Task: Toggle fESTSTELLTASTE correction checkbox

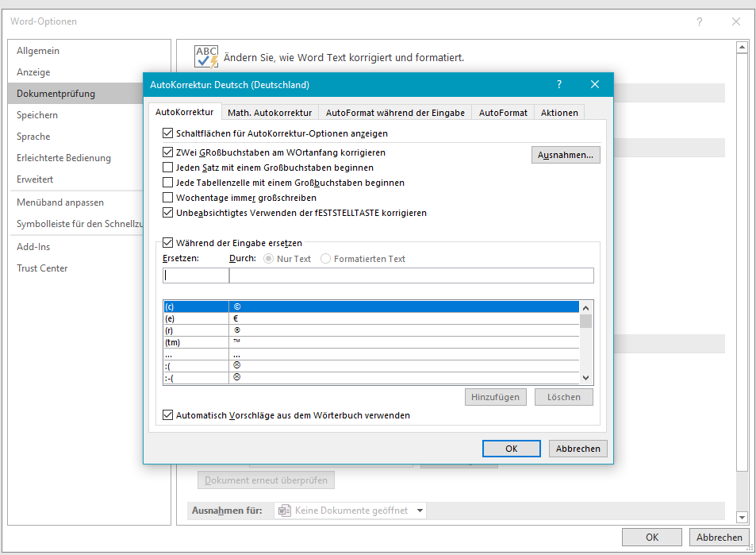Action: (168, 212)
